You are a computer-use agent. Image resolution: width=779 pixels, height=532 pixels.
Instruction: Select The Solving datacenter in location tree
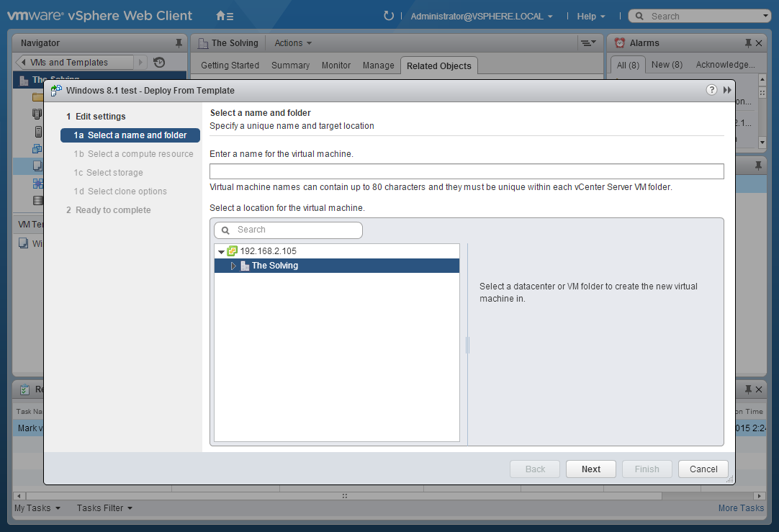pyautogui.click(x=337, y=266)
